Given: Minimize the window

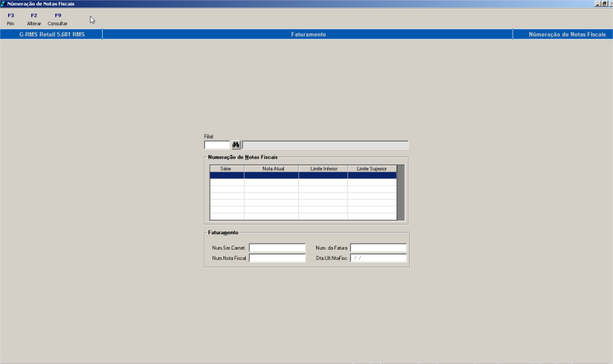Looking at the screenshot, I should pyautogui.click(x=598, y=3).
